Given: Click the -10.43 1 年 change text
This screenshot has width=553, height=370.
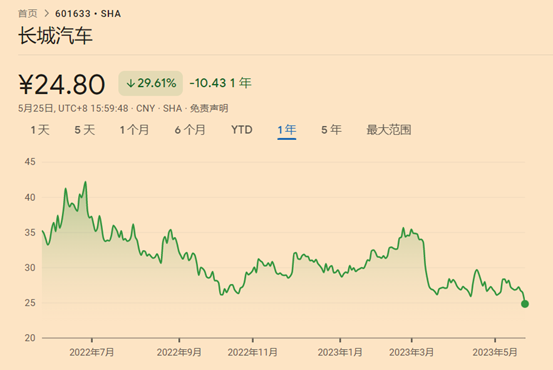Looking at the screenshot, I should point(220,83).
